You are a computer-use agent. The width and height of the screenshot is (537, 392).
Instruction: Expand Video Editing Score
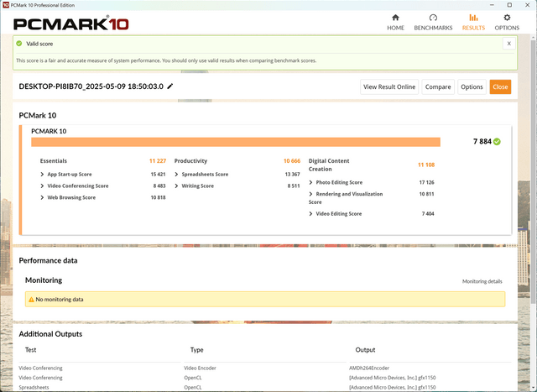pos(310,214)
